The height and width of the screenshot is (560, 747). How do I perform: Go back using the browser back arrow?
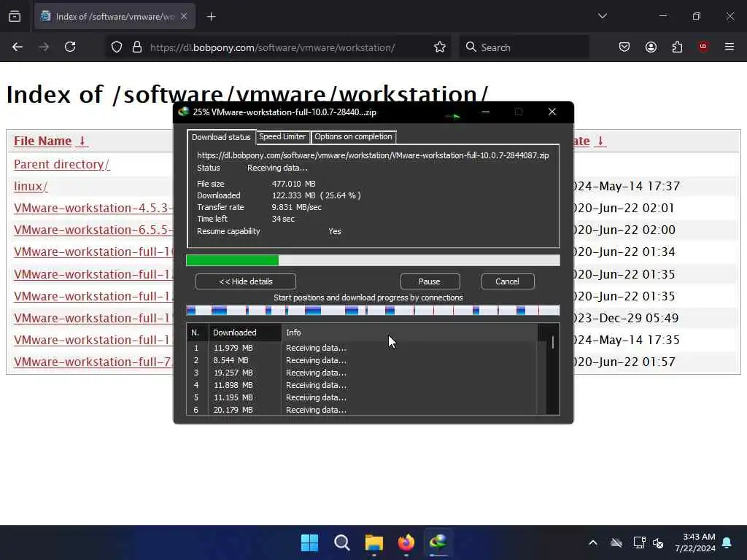tap(18, 47)
